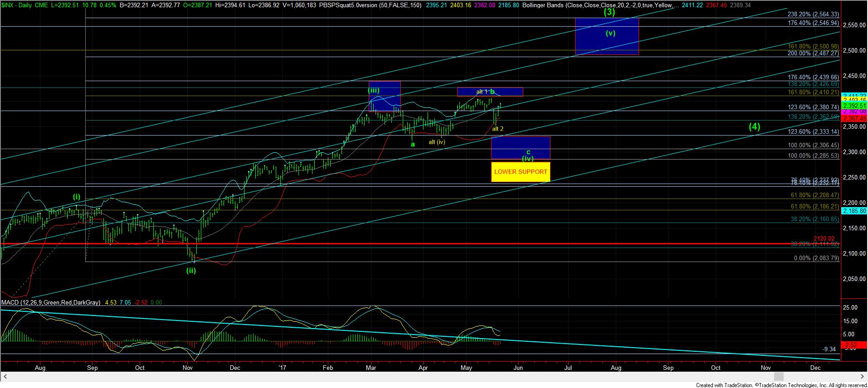Click the green (iii) wave label
The image size is (868, 388).
pyautogui.click(x=373, y=90)
